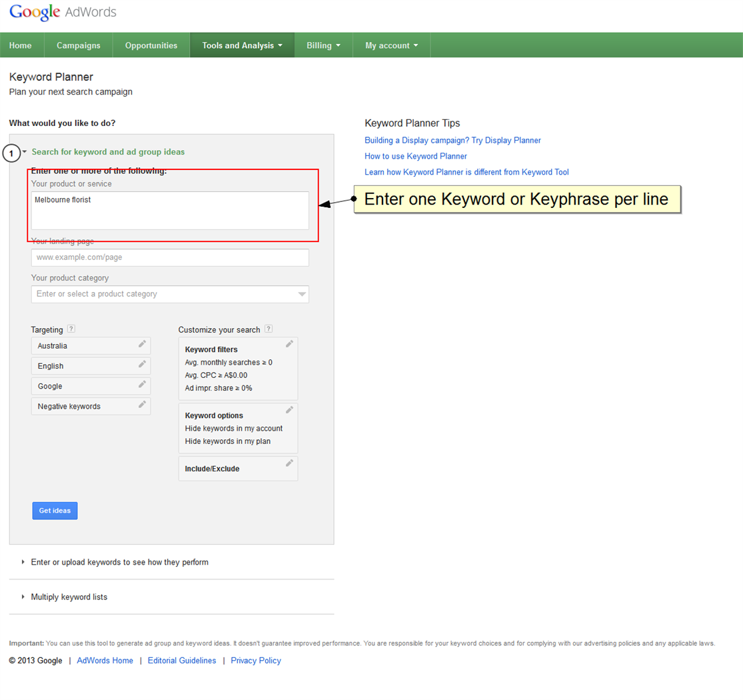Image resolution: width=743 pixels, height=700 pixels.
Task: Open the Targeting help question mark
Action: (x=71, y=329)
